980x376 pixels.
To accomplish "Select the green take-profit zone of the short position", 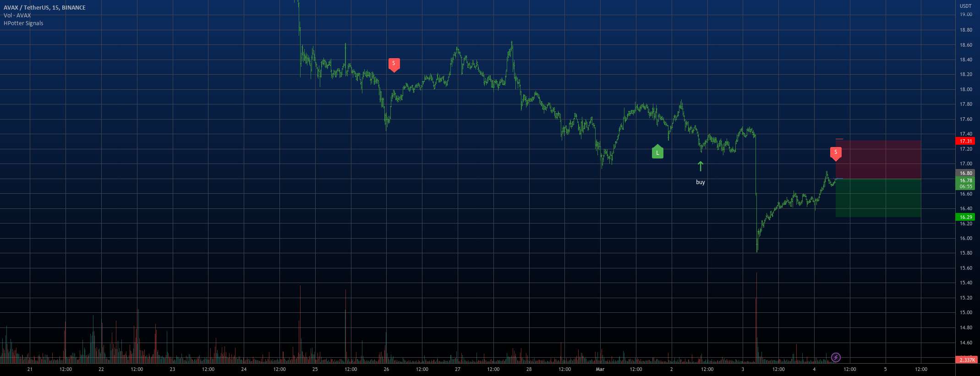I will tap(878, 198).
